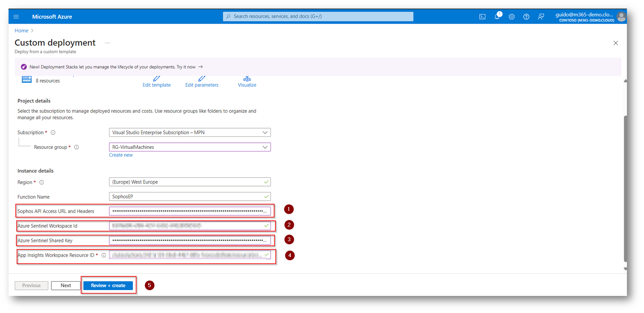Click the Sophos API Access URL and Headers field
Screen dimensions: 644x313
point(190,211)
